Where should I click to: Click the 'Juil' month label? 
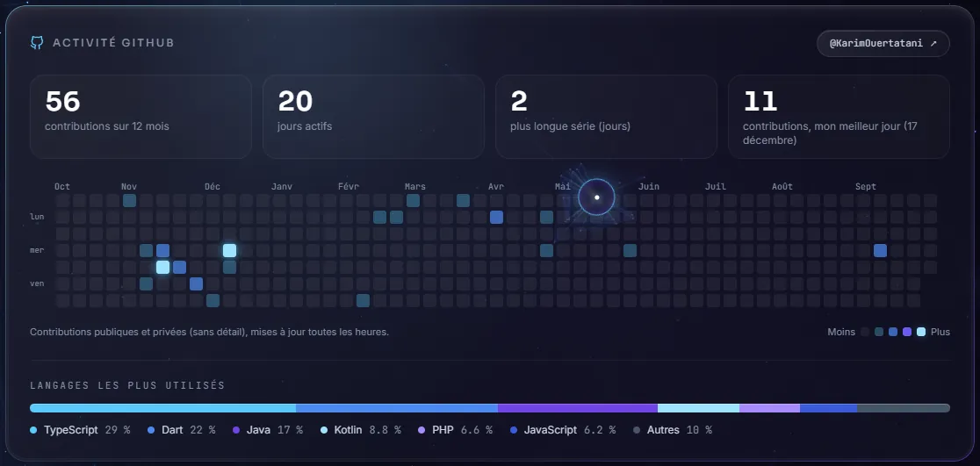click(715, 187)
